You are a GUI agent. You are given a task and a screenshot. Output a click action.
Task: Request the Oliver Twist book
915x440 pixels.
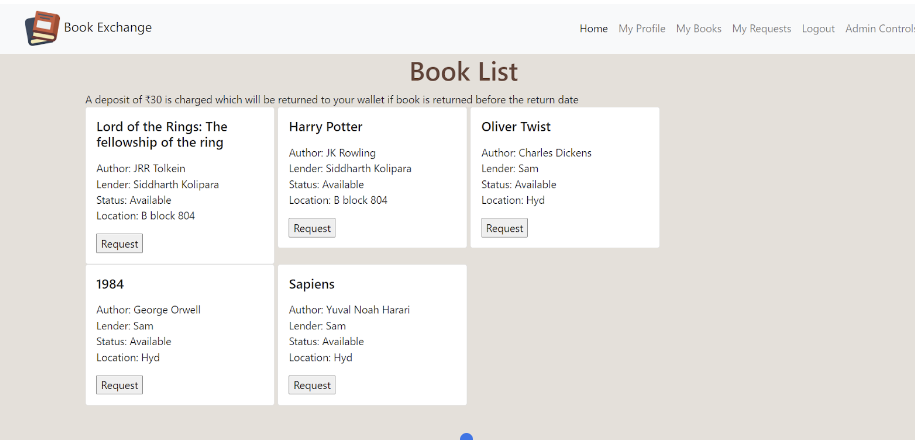[x=504, y=228]
